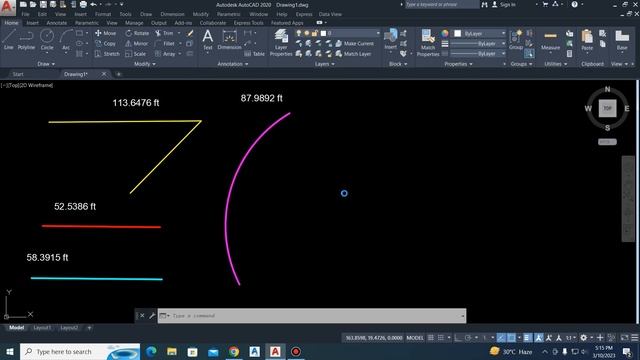Image resolution: width=640 pixels, height=360 pixels.
Task: Toggle object snap in status bar
Action: [511, 338]
